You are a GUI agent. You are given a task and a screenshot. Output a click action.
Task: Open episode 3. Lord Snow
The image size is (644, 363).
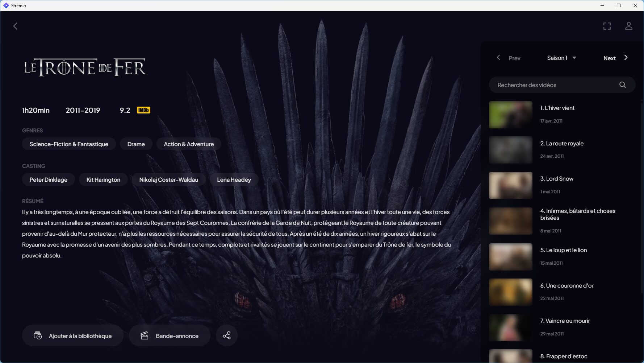click(x=562, y=185)
